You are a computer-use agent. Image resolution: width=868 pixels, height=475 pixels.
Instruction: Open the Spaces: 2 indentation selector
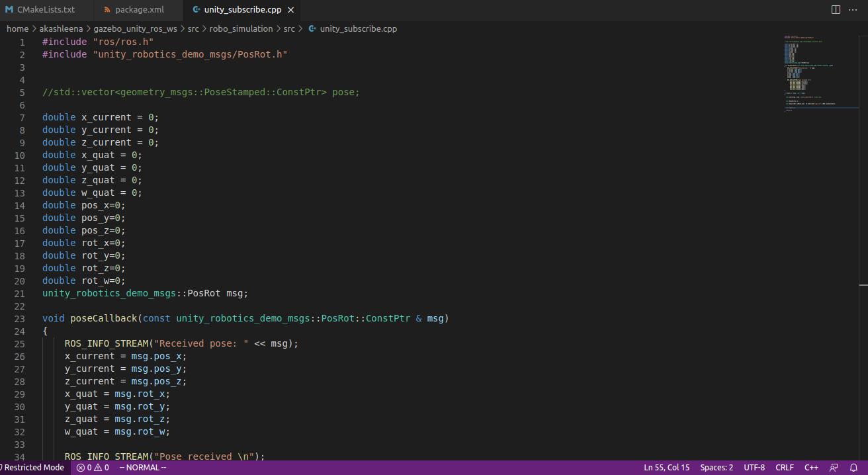click(x=716, y=467)
